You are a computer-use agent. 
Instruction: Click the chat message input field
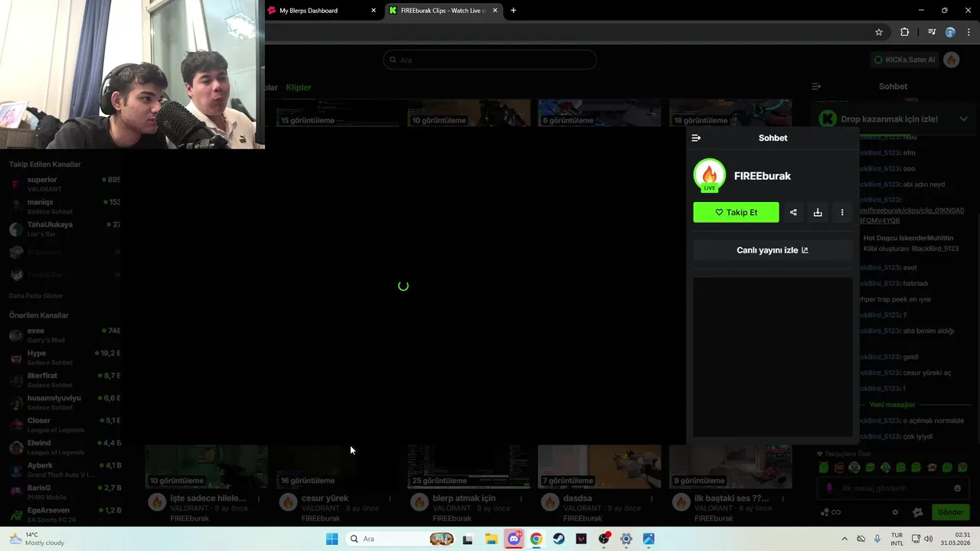(x=892, y=488)
